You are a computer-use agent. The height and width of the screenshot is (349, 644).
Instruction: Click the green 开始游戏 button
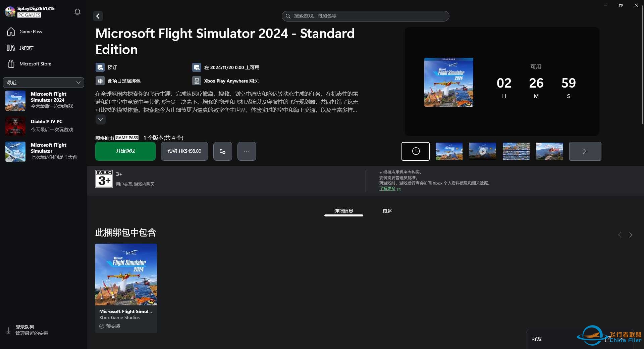point(125,151)
